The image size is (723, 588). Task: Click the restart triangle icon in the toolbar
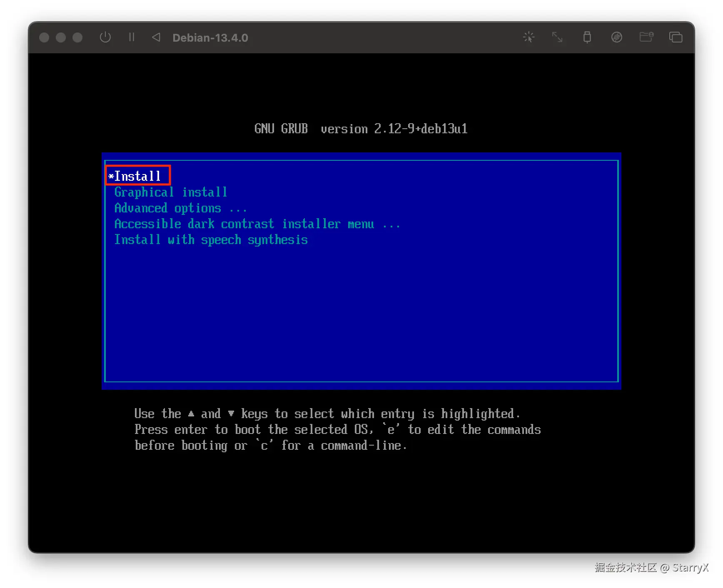point(156,37)
